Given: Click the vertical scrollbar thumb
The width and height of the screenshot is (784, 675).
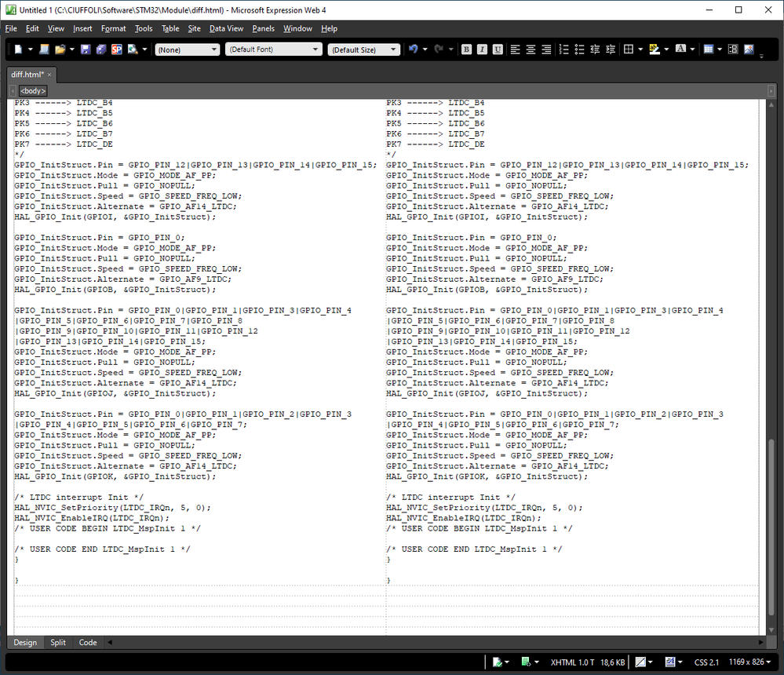Looking at the screenshot, I should coord(771,528).
